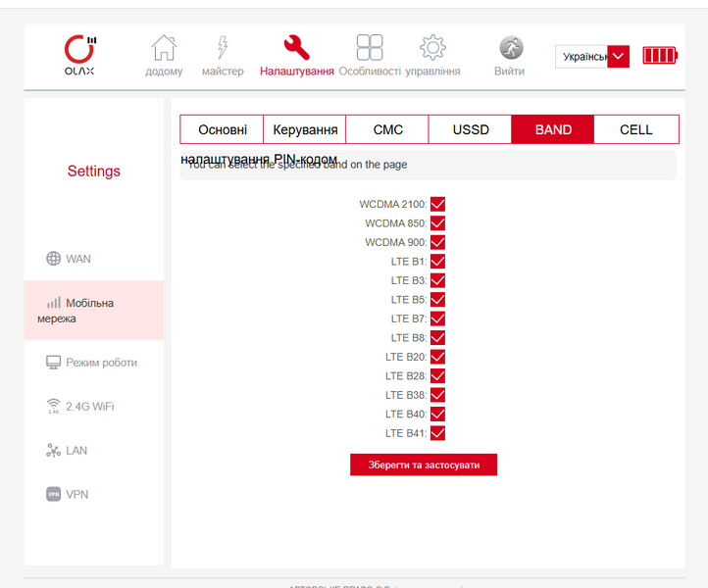Open the управління gear icon
This screenshot has height=588, width=708.
coord(432,47)
